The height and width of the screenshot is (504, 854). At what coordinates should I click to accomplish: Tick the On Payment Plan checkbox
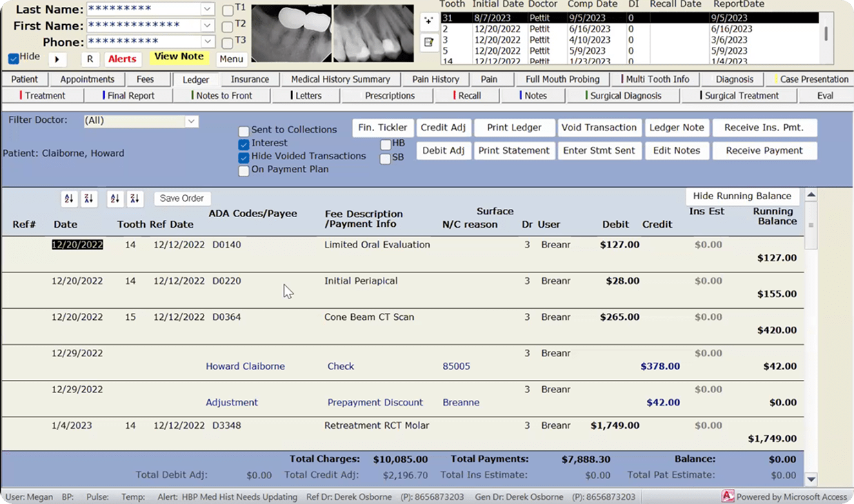pyautogui.click(x=244, y=170)
